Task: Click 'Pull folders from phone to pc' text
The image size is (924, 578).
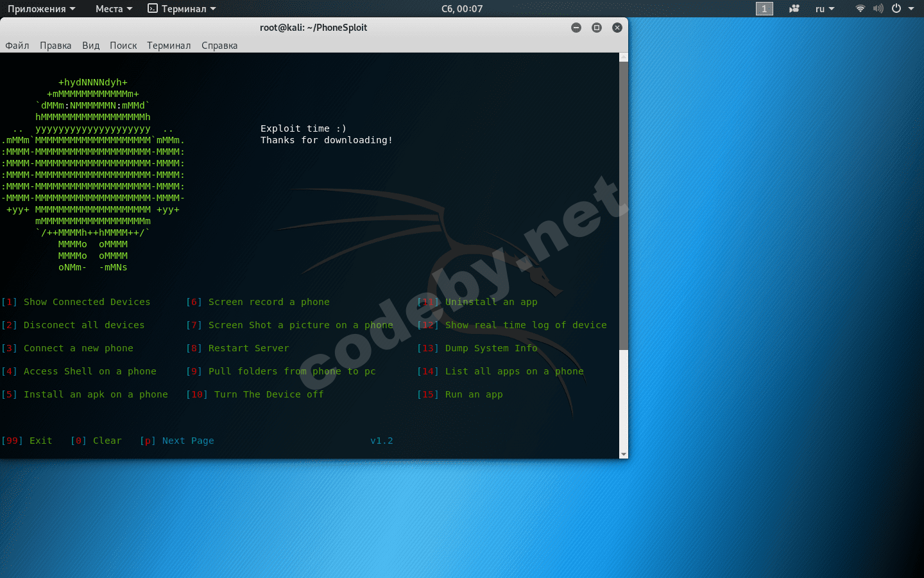Action: click(292, 371)
